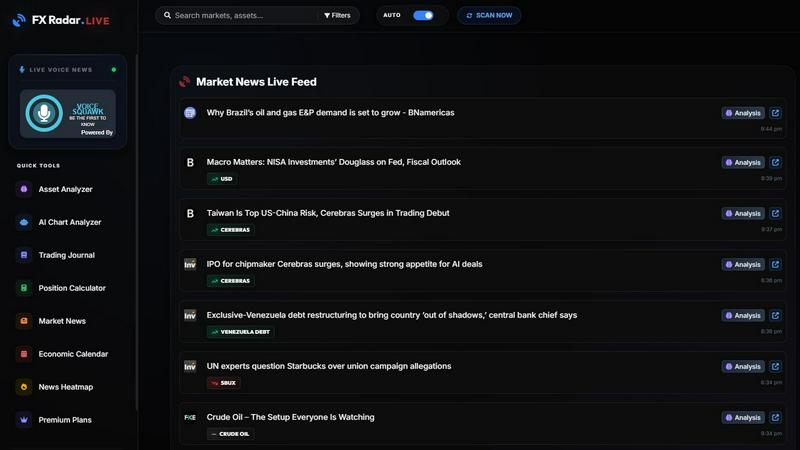Click the SBUX tag
800x450 pixels.
tap(223, 383)
